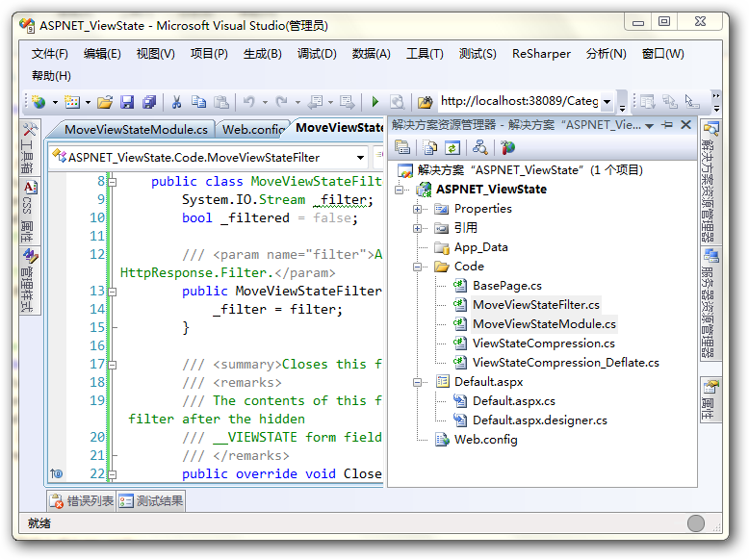Click the ASP.NET Configuration icon in Solution Explorer

(x=507, y=147)
